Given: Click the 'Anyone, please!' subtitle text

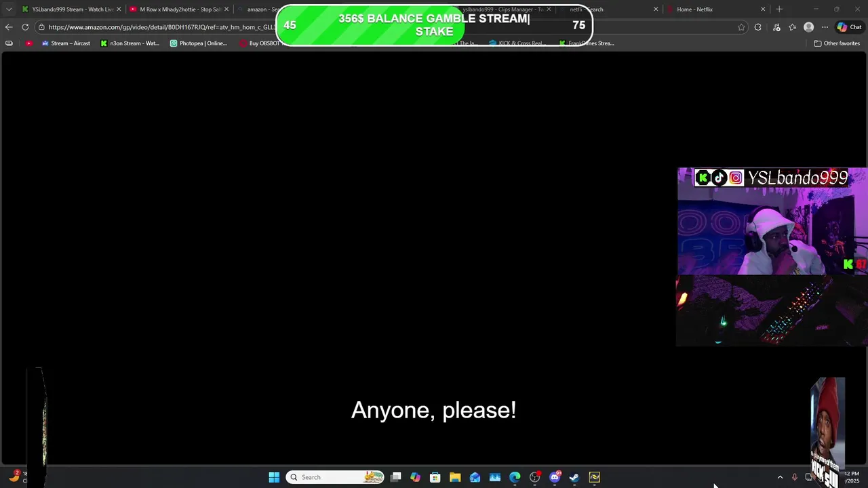Looking at the screenshot, I should [434, 410].
